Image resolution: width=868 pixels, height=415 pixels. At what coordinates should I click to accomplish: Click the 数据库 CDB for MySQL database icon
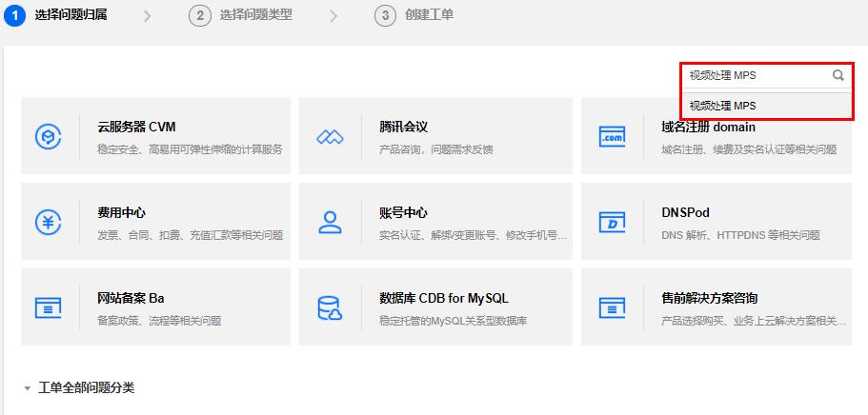click(x=330, y=307)
